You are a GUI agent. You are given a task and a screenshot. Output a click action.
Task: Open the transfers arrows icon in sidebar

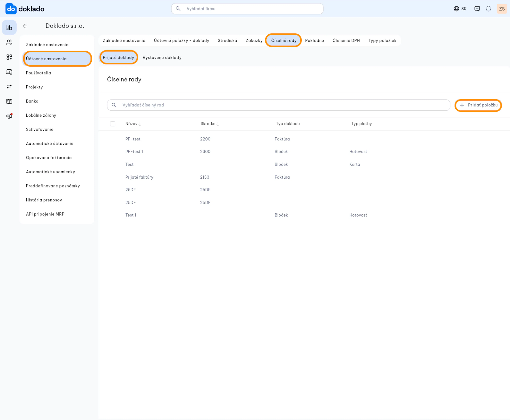pos(9,87)
